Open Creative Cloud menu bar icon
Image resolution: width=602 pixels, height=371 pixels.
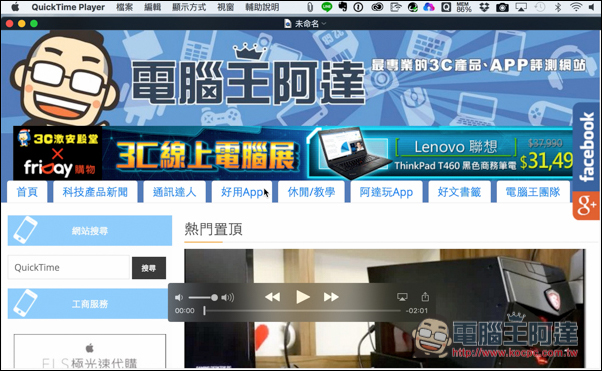(377, 7)
